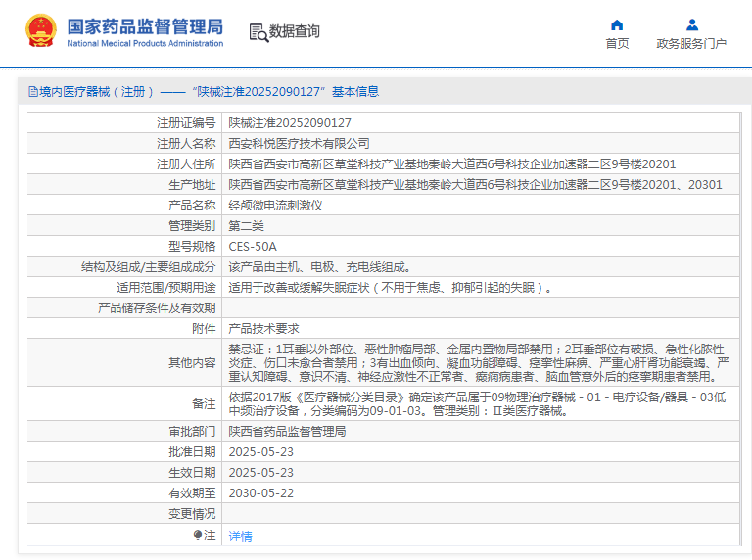Select product name 经颅微电流刺激仪
Image resolution: width=752 pixels, height=560 pixels.
coord(275,206)
